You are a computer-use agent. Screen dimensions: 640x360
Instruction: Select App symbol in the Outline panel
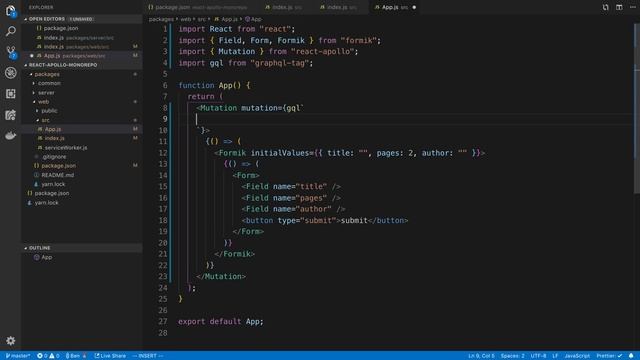click(x=82, y=257)
